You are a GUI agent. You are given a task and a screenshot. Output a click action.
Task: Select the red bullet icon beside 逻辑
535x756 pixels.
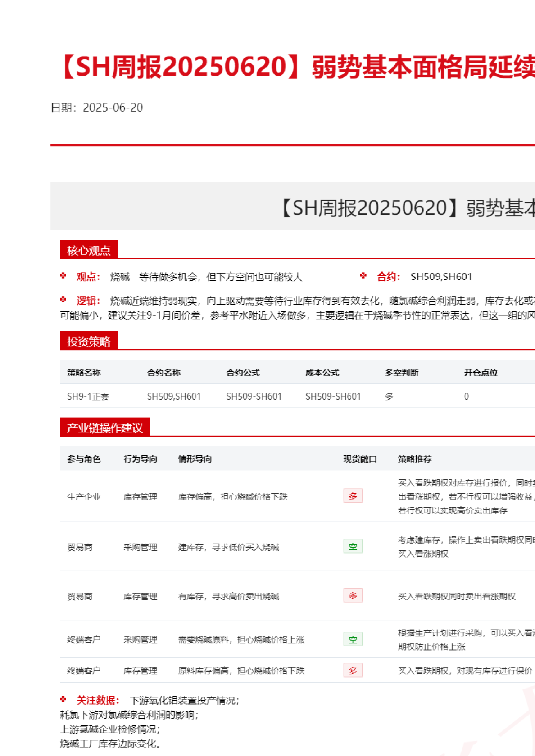click(x=63, y=300)
